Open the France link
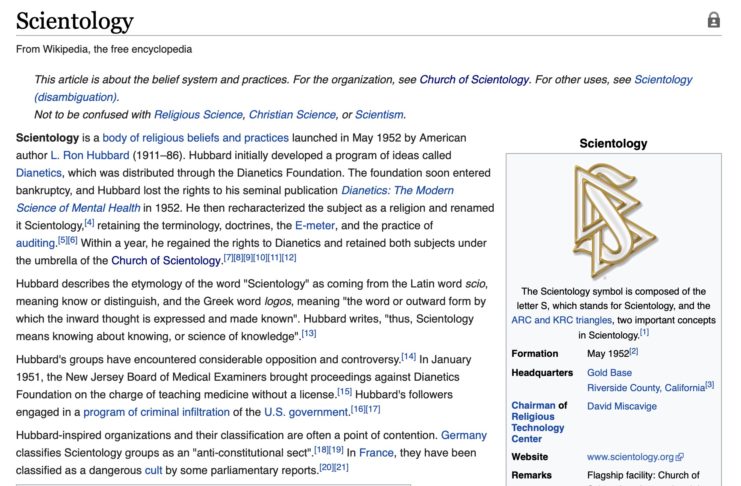 point(376,452)
